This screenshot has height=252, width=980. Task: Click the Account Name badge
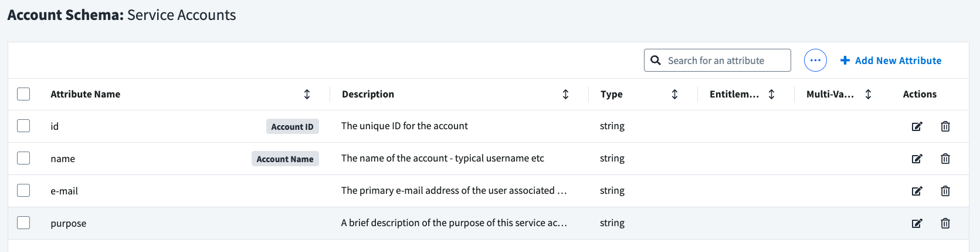click(285, 159)
